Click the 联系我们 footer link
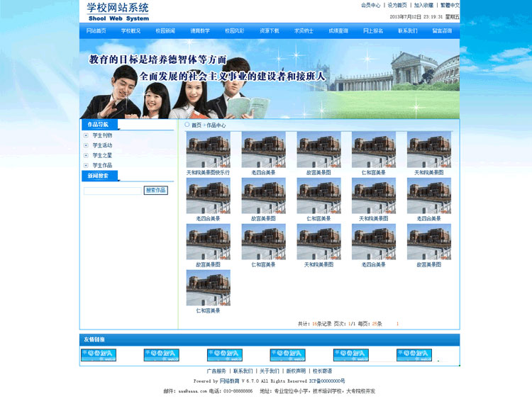This screenshot has width=532, height=411. point(243,371)
